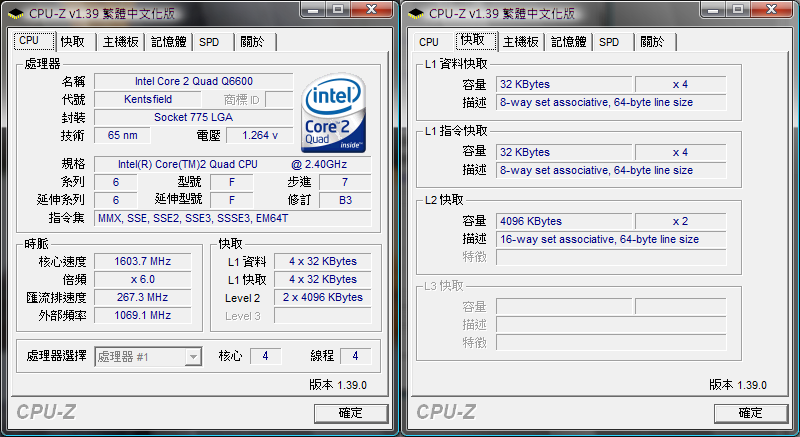Click L1 資料快取 x 4 count field
The width and height of the screenshot is (800, 437).
click(x=681, y=84)
